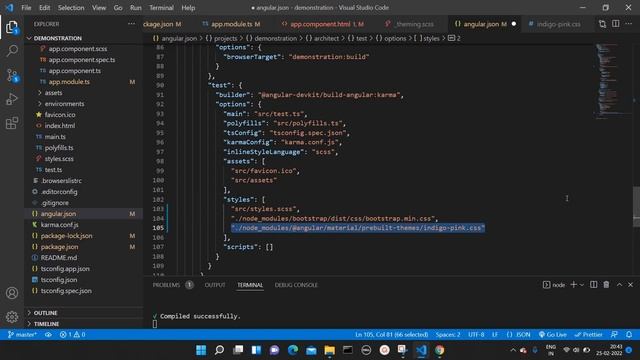Switch to PROBLEMS panel tab
640x360 pixels.
coord(166,285)
